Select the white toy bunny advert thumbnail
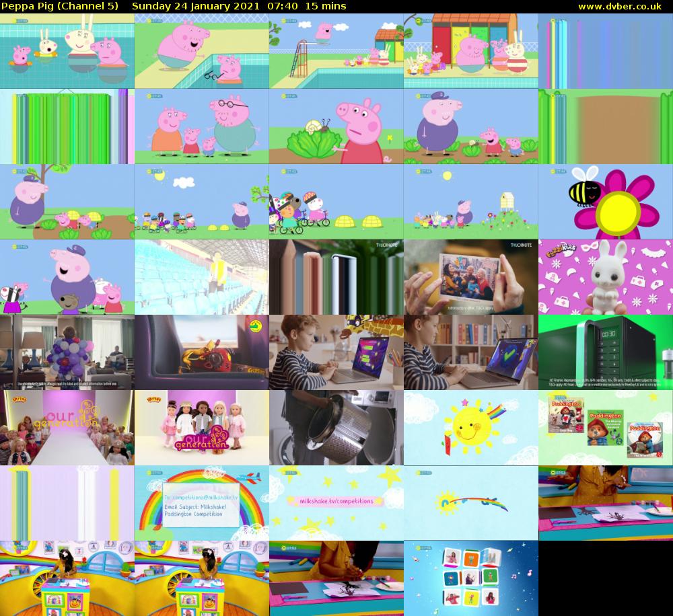This screenshot has height=616, width=673. click(x=606, y=276)
